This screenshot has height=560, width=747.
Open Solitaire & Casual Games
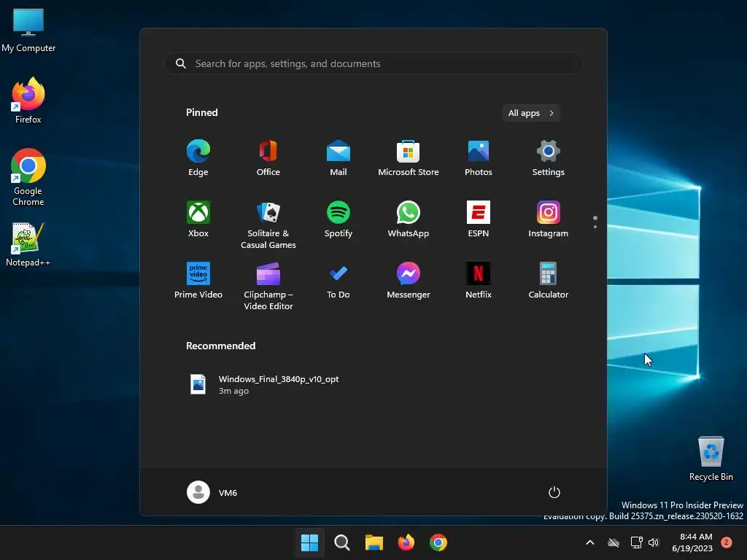point(268,225)
